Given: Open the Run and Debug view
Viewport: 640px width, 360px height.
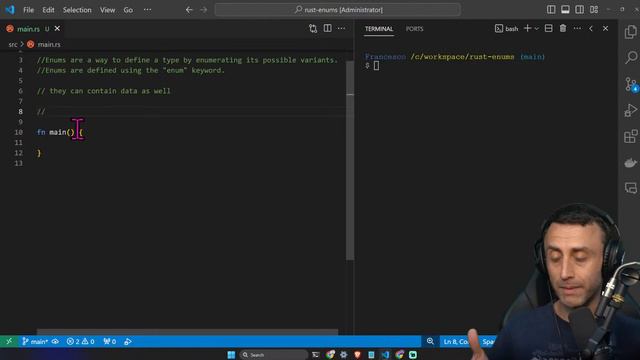Looking at the screenshot, I should coord(631,110).
